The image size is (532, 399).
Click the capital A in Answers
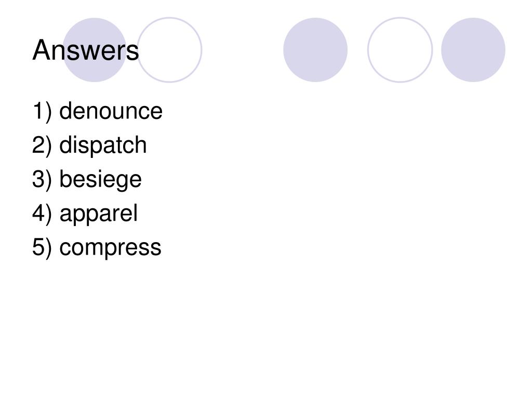[41, 50]
